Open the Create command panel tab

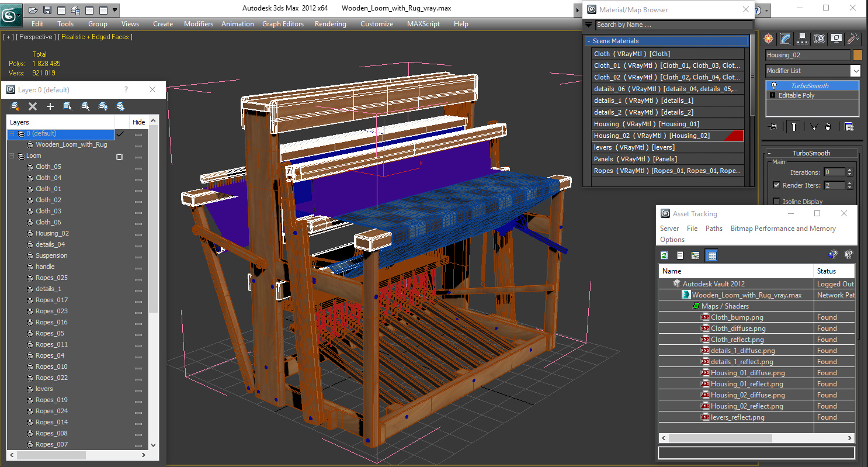[769, 39]
